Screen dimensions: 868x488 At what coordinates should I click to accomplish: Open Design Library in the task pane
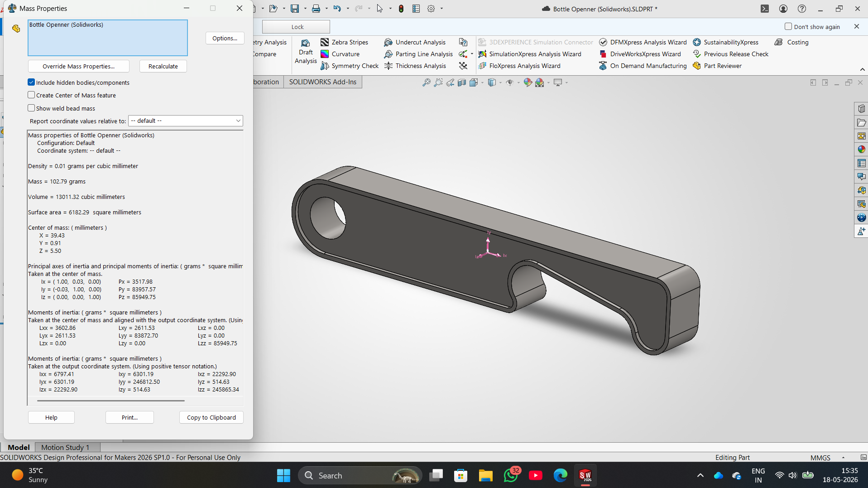[x=861, y=122]
